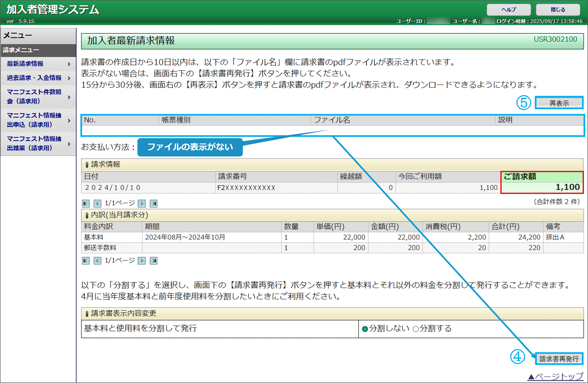588x383 pixels.
Task: Jump to last page in 請求情報 pager
Action: 154,203
